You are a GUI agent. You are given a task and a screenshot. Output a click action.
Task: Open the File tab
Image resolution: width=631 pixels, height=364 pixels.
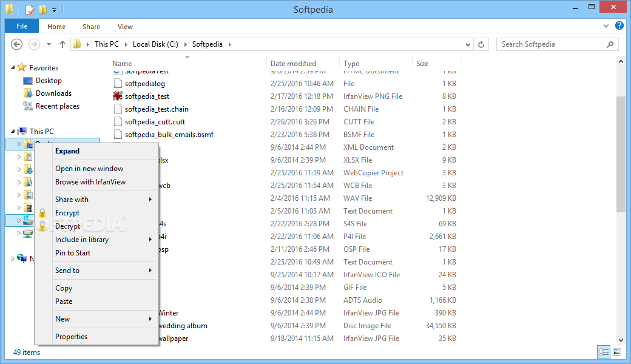click(22, 26)
